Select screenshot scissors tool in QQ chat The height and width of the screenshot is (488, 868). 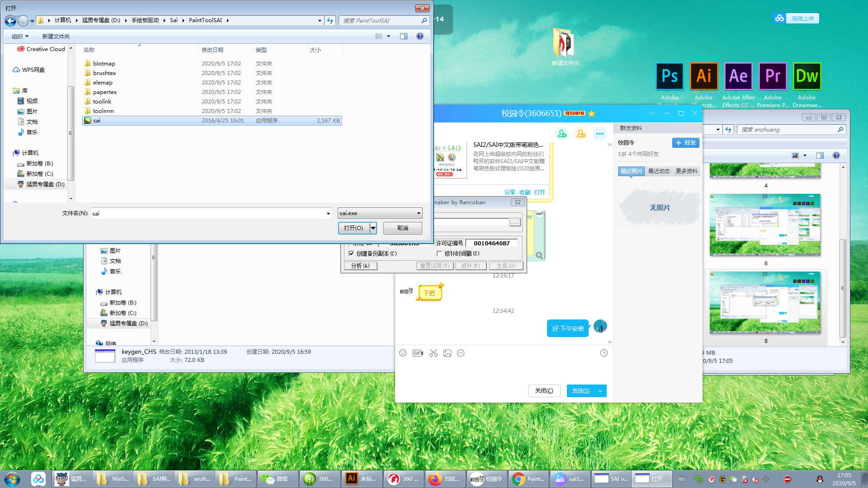coord(434,353)
